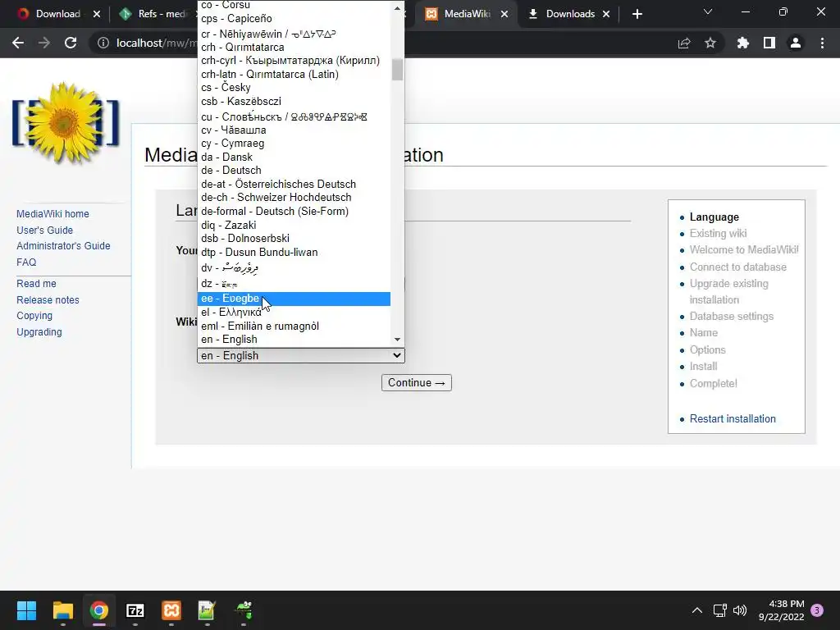The image size is (840, 630).
Task: Open the Release notes link
Action: pos(48,300)
